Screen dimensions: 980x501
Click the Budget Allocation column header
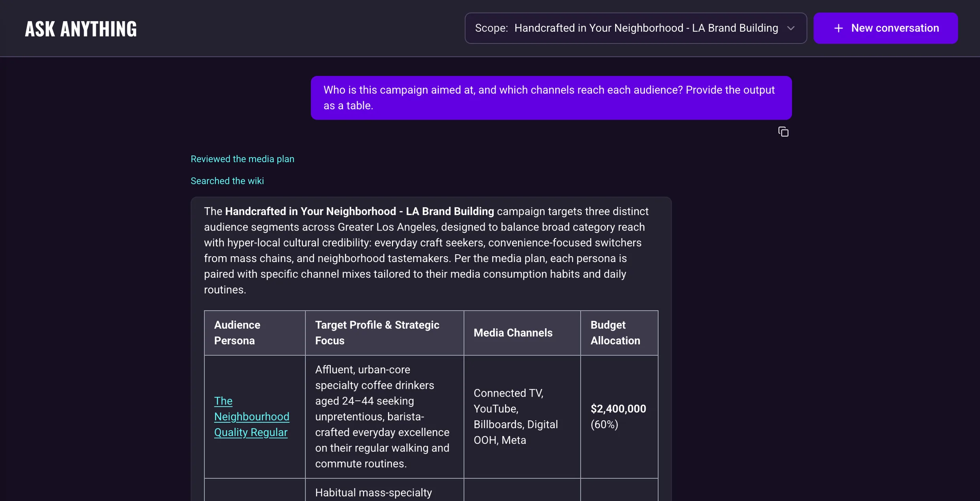[x=619, y=333]
